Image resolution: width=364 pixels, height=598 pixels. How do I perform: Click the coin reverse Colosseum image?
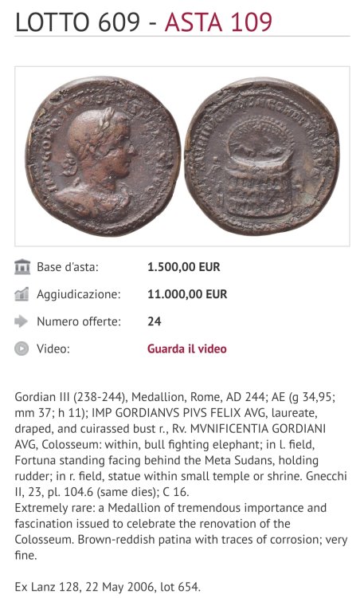261,156
